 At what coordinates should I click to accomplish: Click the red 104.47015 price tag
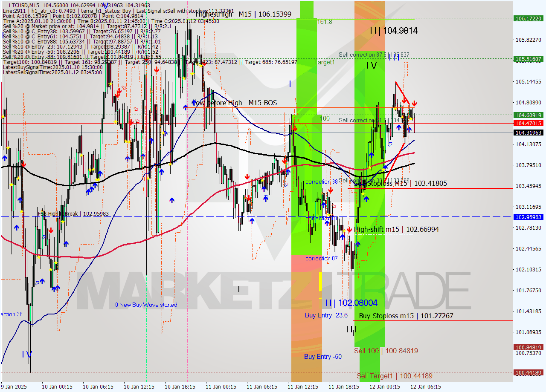click(x=529, y=124)
